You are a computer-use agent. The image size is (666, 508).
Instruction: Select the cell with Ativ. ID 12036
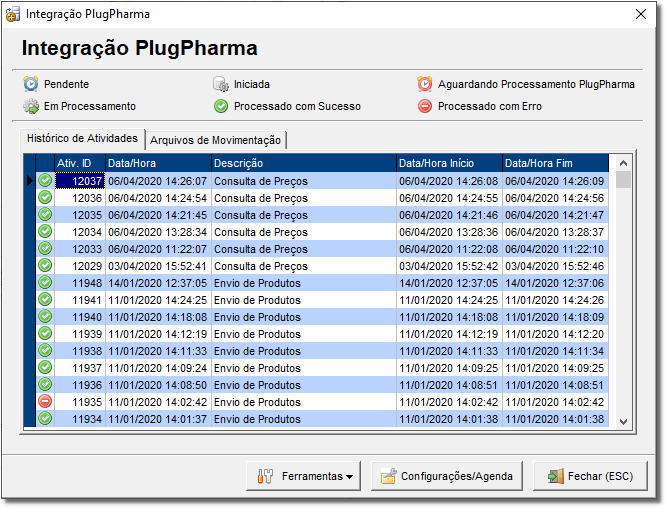coord(80,198)
